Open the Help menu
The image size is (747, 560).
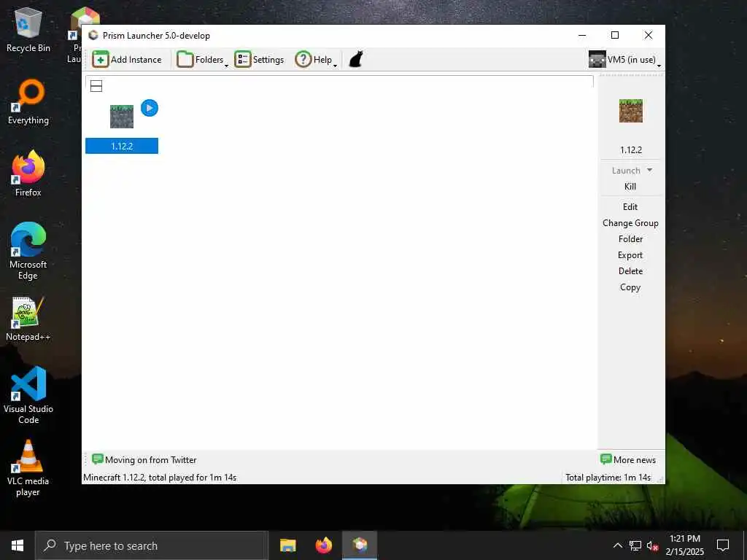(x=316, y=60)
